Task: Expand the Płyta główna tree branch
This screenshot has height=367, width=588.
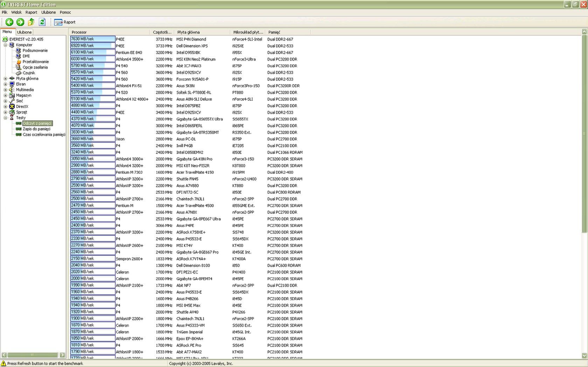Action: tap(5, 78)
